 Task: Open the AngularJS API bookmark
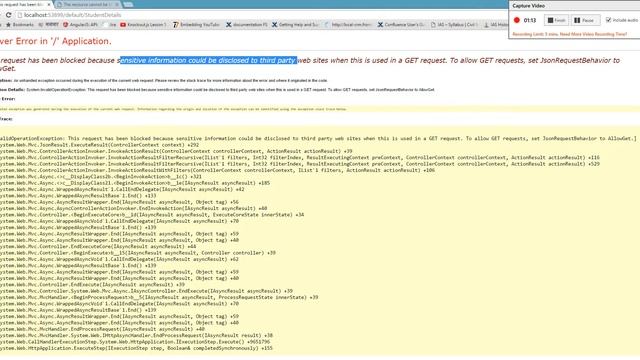click(x=80, y=25)
